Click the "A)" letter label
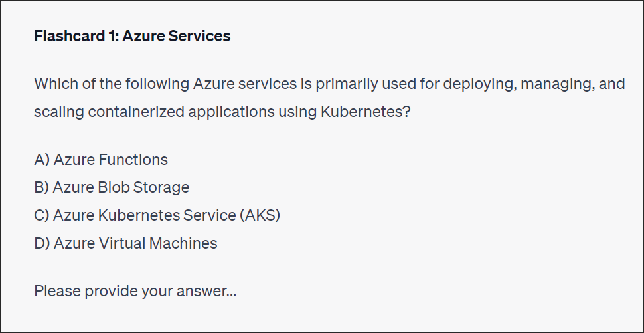This screenshot has width=644, height=333. (x=42, y=160)
